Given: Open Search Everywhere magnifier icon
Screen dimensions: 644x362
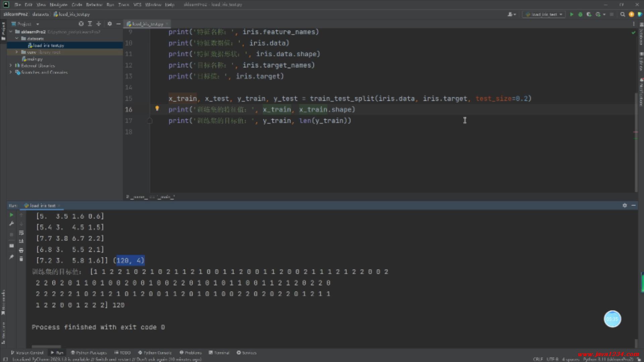Looking at the screenshot, I should [x=623, y=14].
